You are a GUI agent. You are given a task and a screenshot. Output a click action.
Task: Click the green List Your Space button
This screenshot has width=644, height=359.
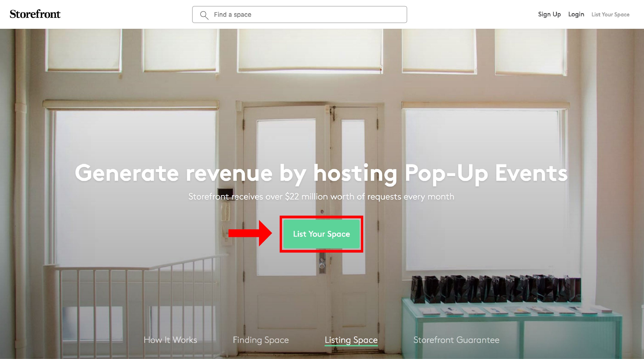pyautogui.click(x=322, y=234)
